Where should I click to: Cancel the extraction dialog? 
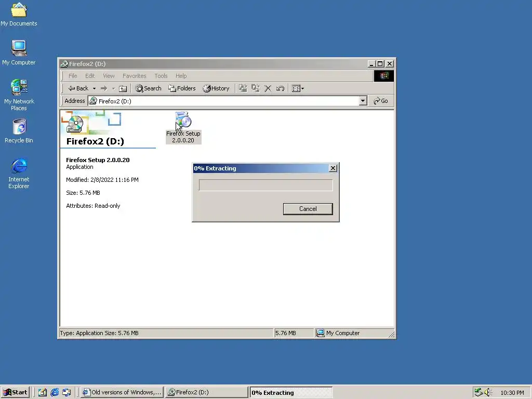(x=308, y=209)
